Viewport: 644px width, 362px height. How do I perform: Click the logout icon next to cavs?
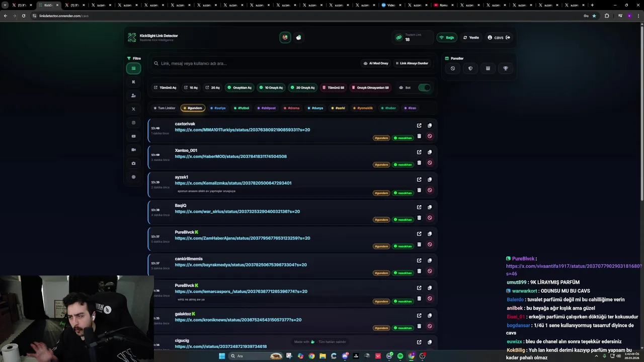[x=508, y=38]
